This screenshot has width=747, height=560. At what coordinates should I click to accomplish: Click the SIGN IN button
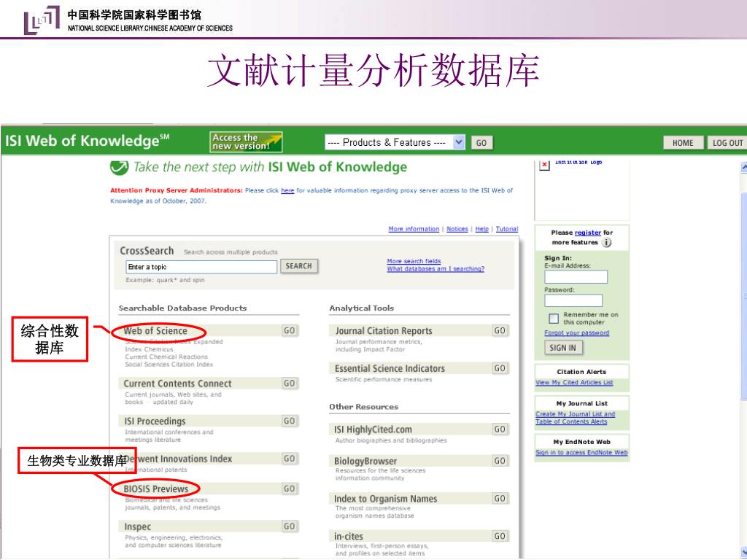point(562,348)
